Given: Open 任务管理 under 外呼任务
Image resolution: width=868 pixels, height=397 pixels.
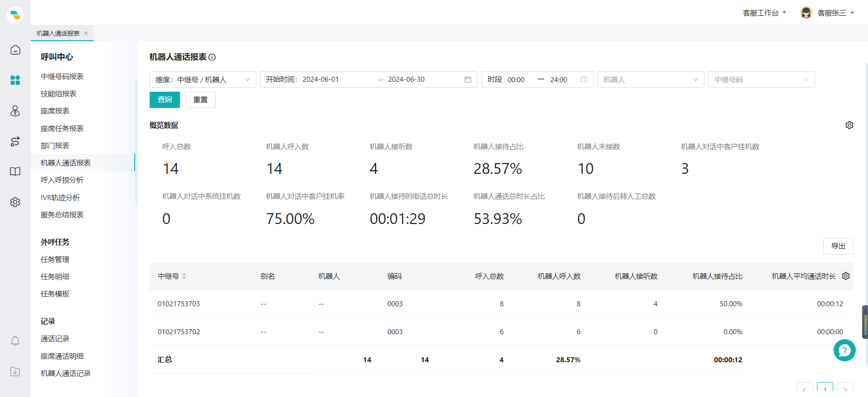Looking at the screenshot, I should (x=55, y=260).
